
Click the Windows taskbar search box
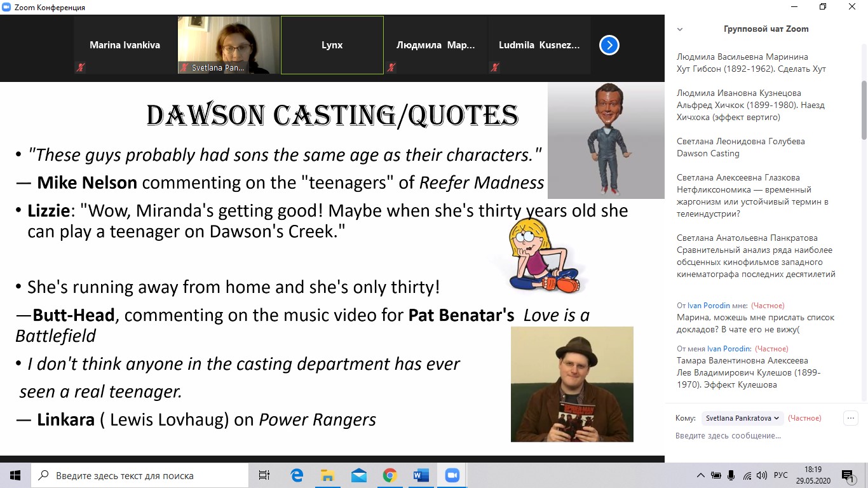point(140,475)
